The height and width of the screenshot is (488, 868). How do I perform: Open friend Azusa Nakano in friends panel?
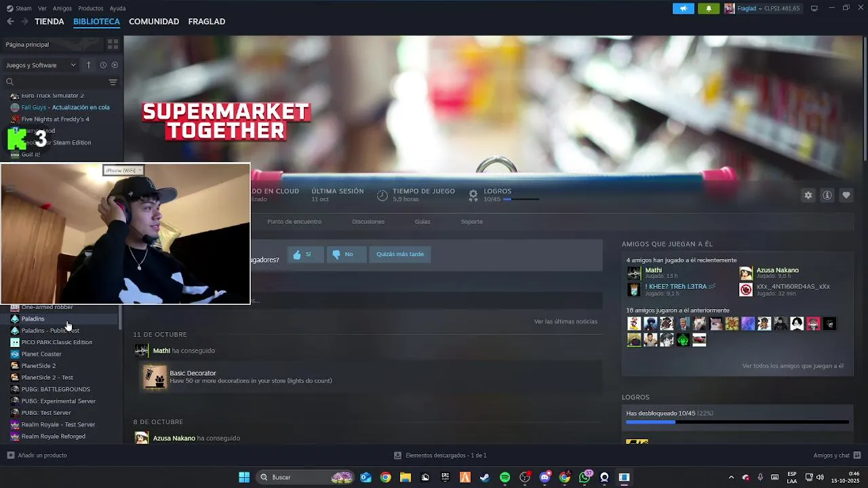(777, 270)
